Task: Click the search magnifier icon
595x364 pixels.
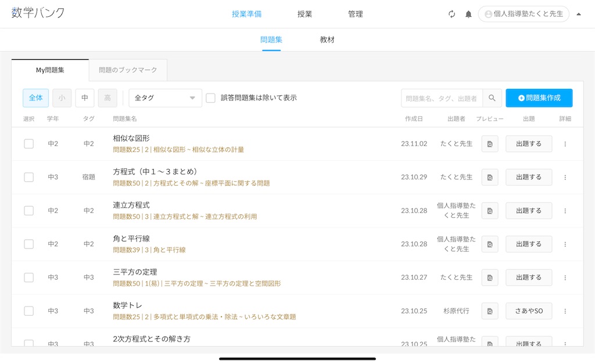Action: tap(492, 98)
